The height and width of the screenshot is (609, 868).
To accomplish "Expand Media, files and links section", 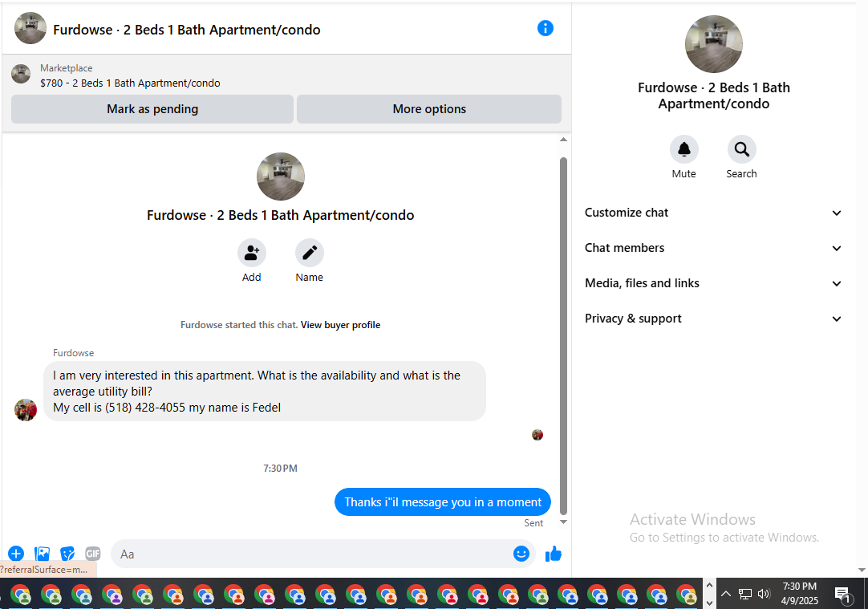I will point(713,283).
